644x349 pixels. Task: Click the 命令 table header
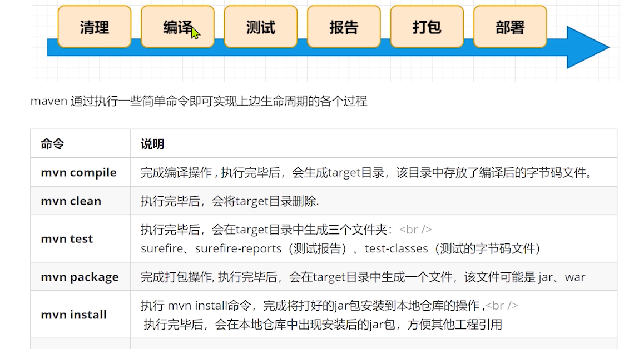click(x=52, y=144)
